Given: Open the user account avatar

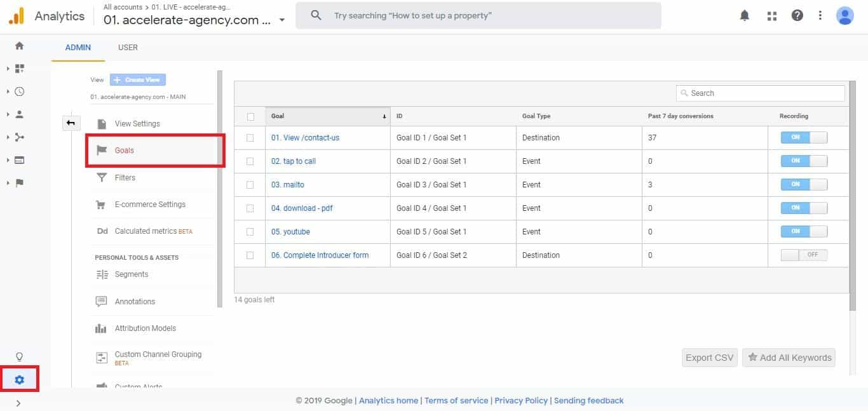Looking at the screenshot, I should pos(844,16).
